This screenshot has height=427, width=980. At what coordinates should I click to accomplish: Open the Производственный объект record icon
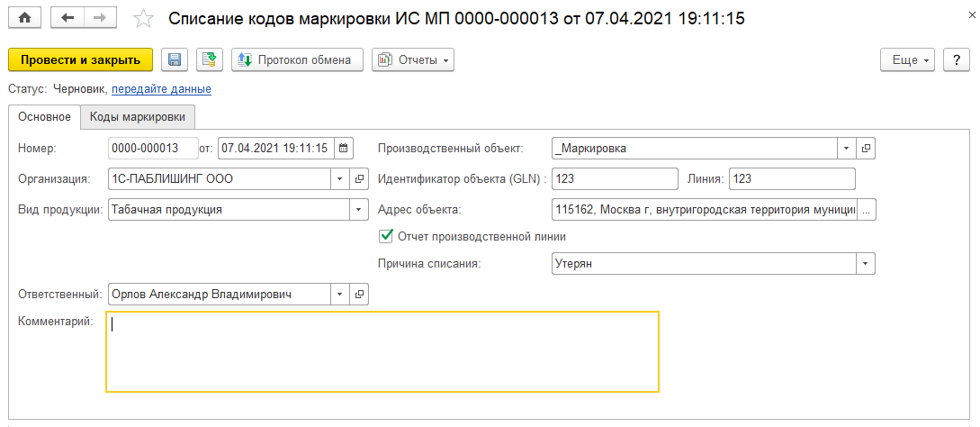coord(867,148)
